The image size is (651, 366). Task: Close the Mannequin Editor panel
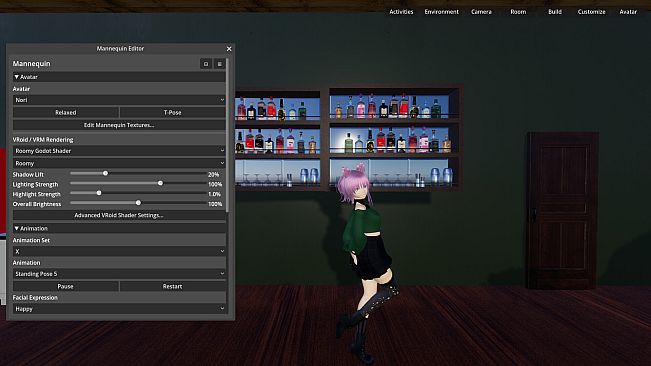pos(229,49)
